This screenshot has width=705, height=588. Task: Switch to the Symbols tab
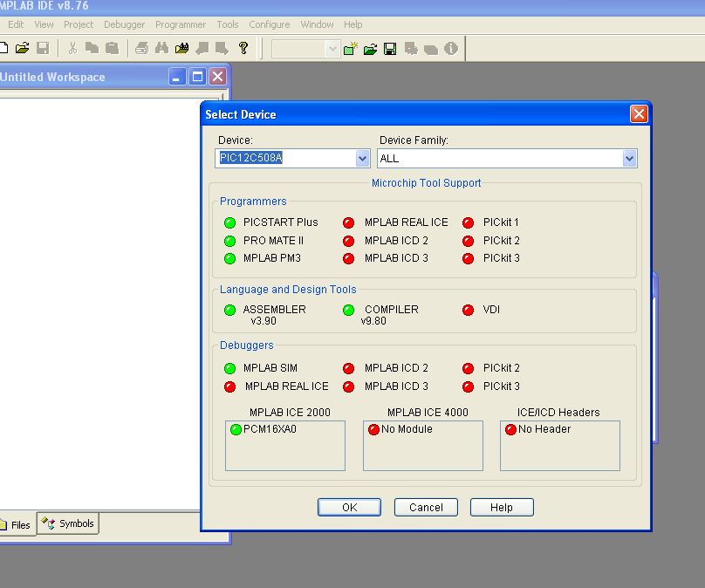[x=68, y=523]
